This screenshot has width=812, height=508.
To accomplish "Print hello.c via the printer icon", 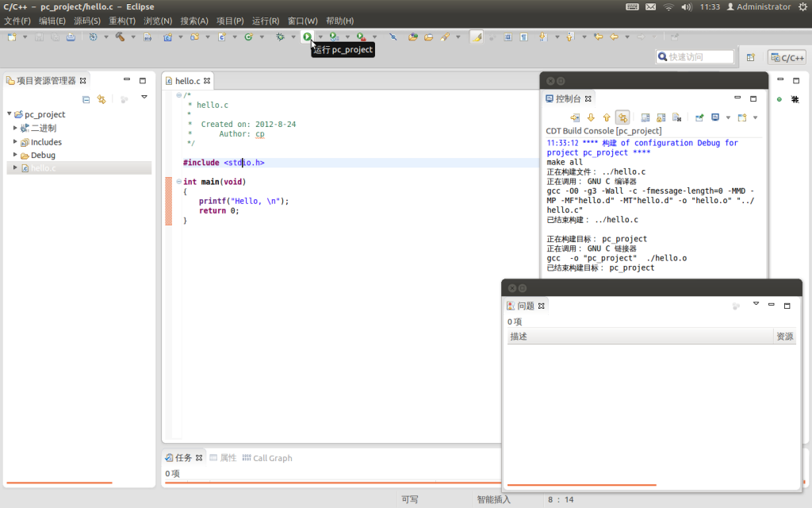I will pos(71,37).
